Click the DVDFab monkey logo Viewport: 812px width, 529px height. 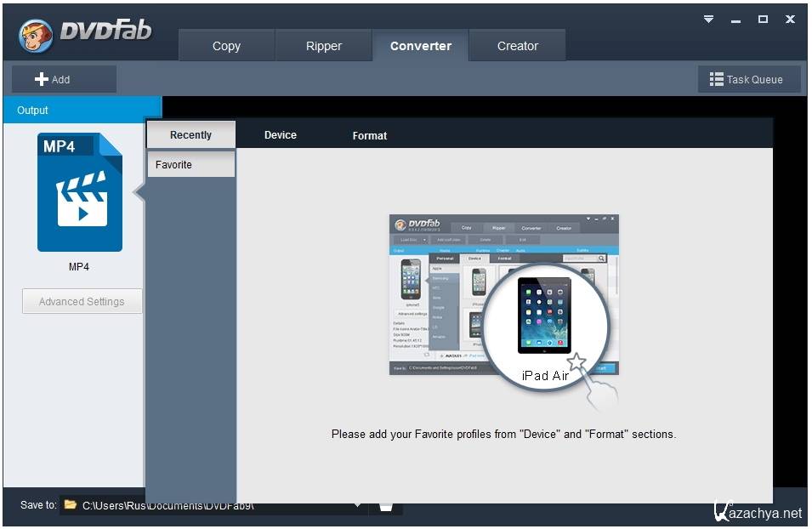[35, 34]
